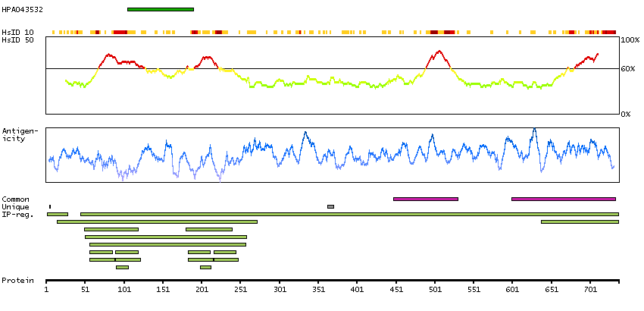Click the shortest IP-reg. bar at top left
The height and width of the screenshot is (311, 644).
point(58,214)
